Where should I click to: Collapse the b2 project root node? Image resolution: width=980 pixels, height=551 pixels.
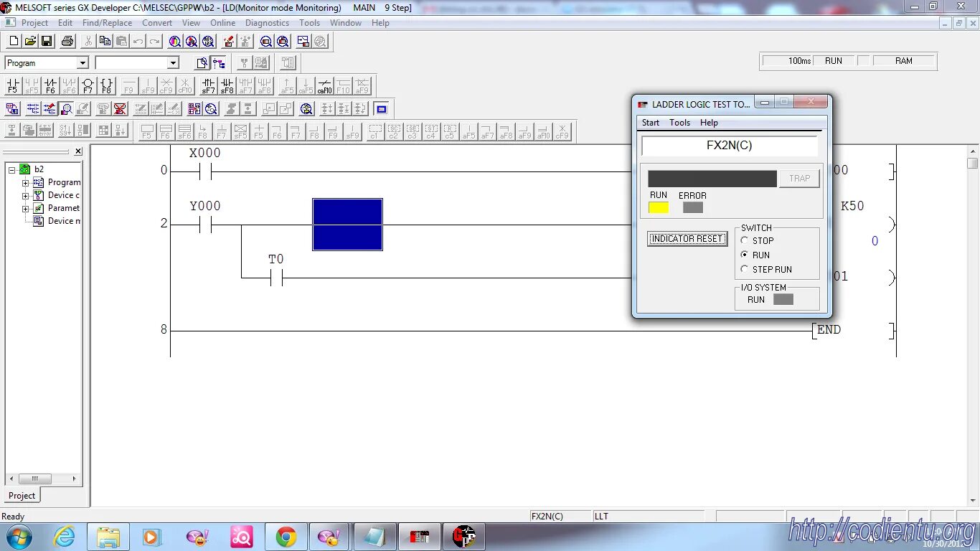pyautogui.click(x=12, y=169)
